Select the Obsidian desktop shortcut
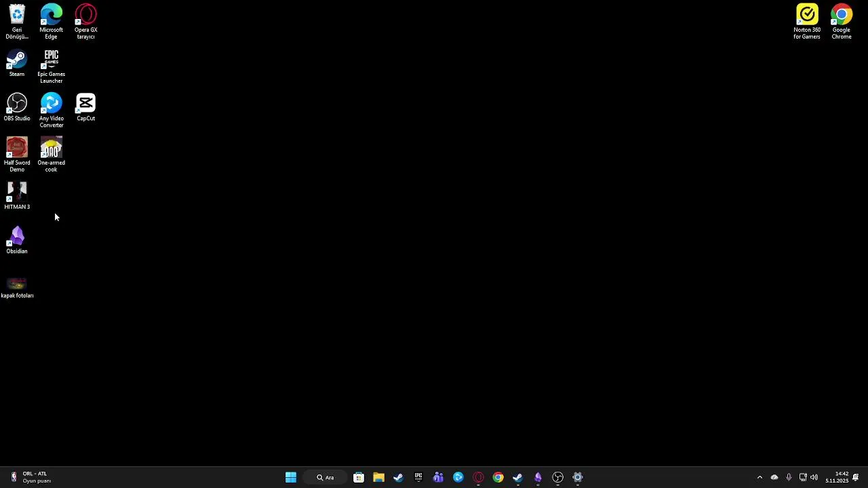 pos(17,241)
